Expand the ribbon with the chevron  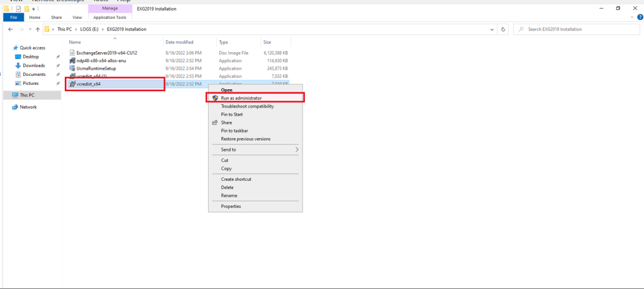[x=633, y=17]
